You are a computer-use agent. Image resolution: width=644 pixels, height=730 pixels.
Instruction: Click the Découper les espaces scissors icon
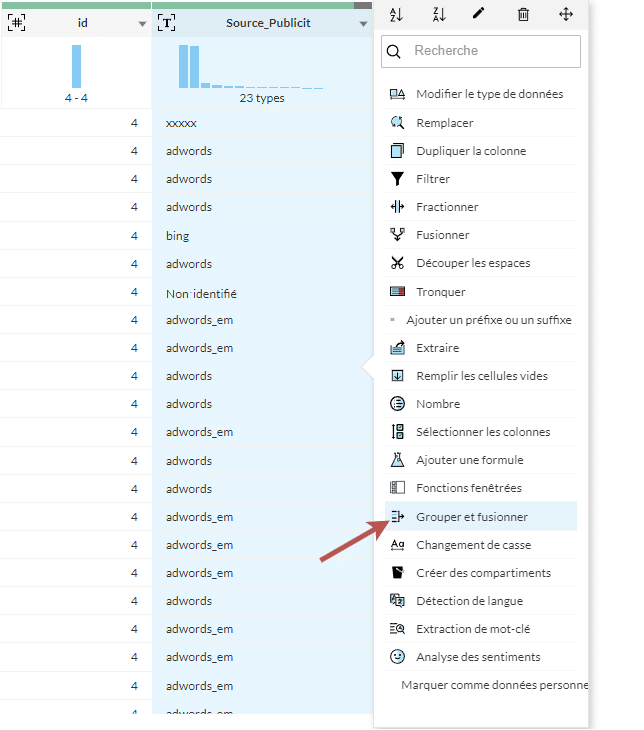coord(397,263)
